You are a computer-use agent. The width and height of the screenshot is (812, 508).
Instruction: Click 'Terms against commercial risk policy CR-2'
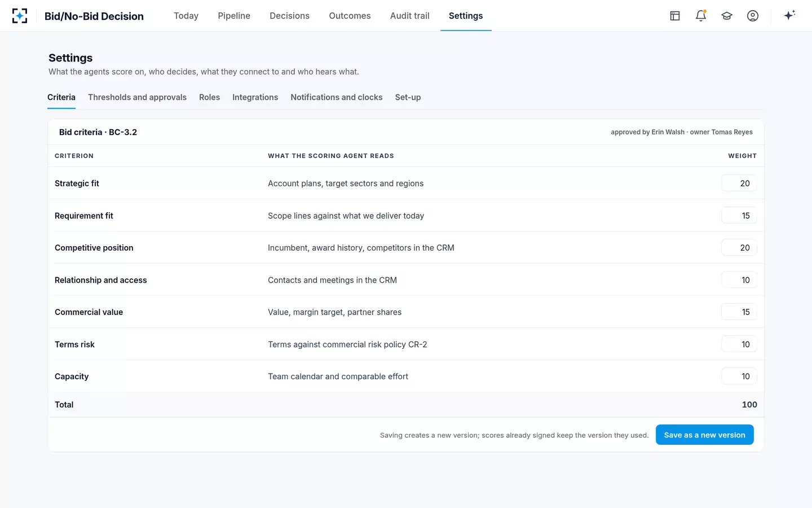347,344
